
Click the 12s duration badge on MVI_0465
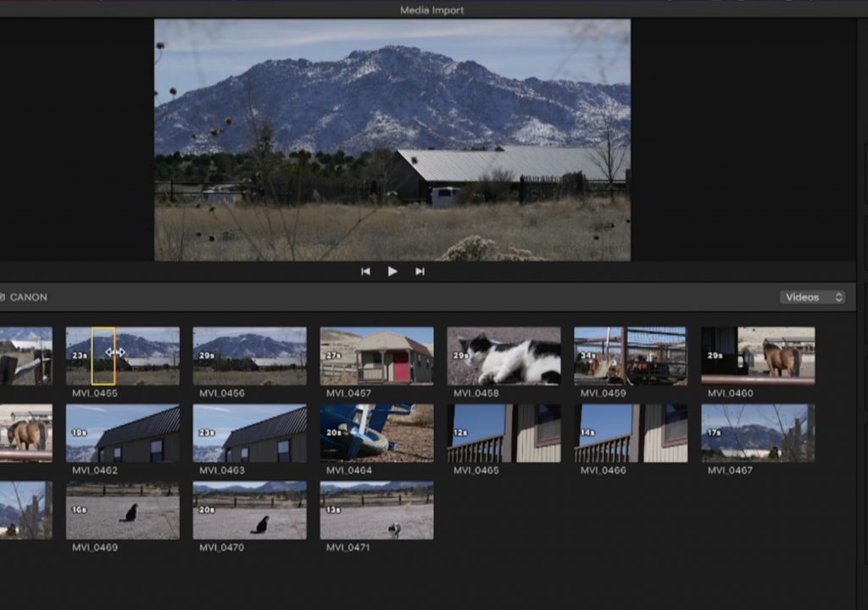460,432
